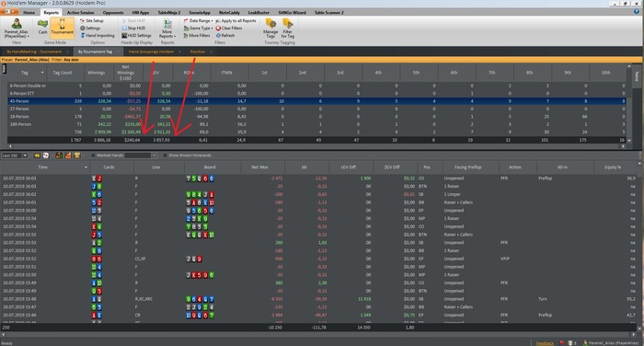Select the hand with line R,XC,XRC
The image size is (644, 346).
(x=318, y=299)
